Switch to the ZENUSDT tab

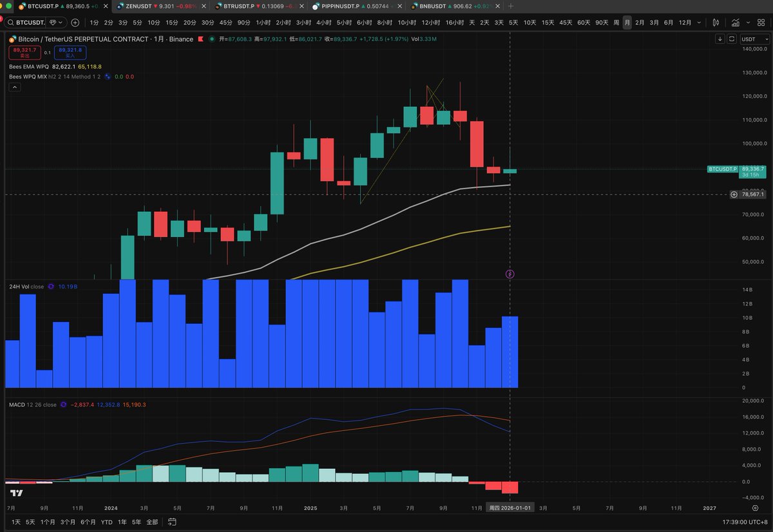click(160, 6)
